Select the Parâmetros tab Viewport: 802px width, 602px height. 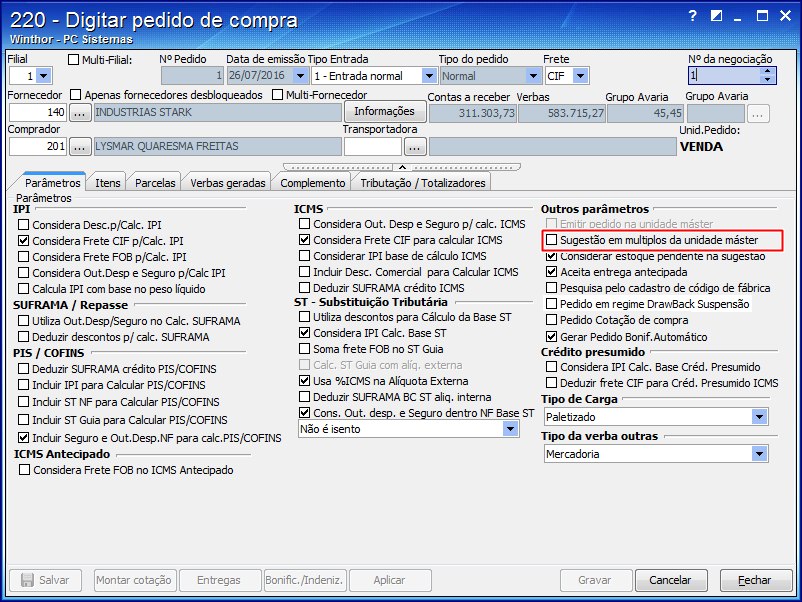tap(52, 182)
